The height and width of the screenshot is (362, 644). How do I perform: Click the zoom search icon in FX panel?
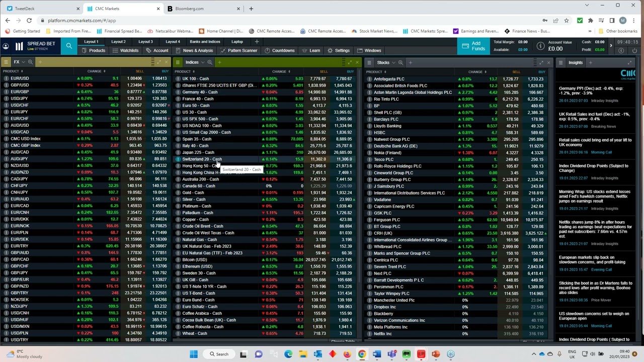30,62
